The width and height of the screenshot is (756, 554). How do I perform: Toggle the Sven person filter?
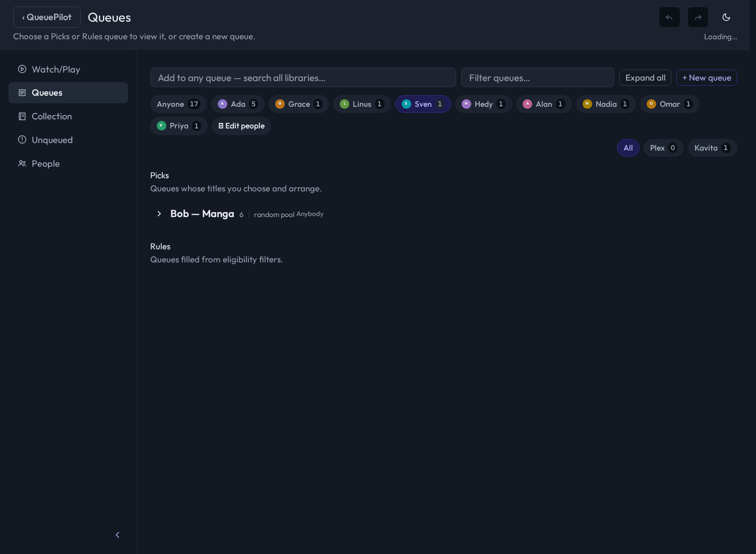423,104
